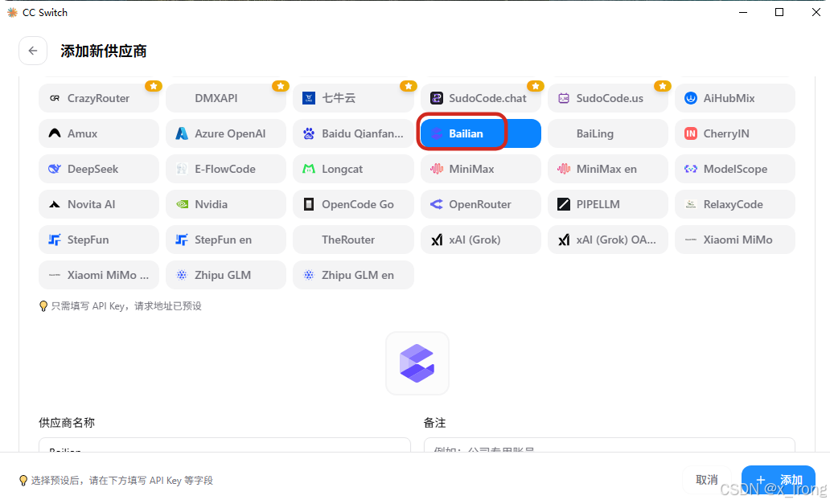Select the Zhipu GLM en preset
The height and width of the screenshot is (504, 830).
[x=353, y=275]
